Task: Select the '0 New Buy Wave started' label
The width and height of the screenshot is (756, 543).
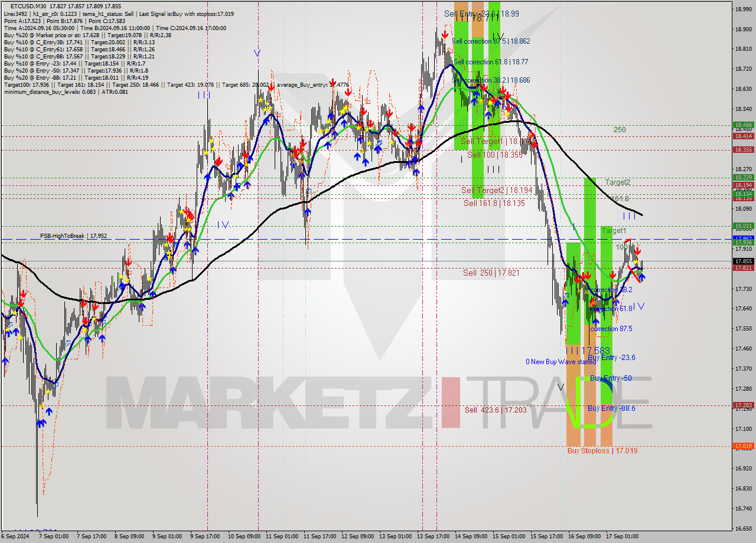Action: point(561,362)
